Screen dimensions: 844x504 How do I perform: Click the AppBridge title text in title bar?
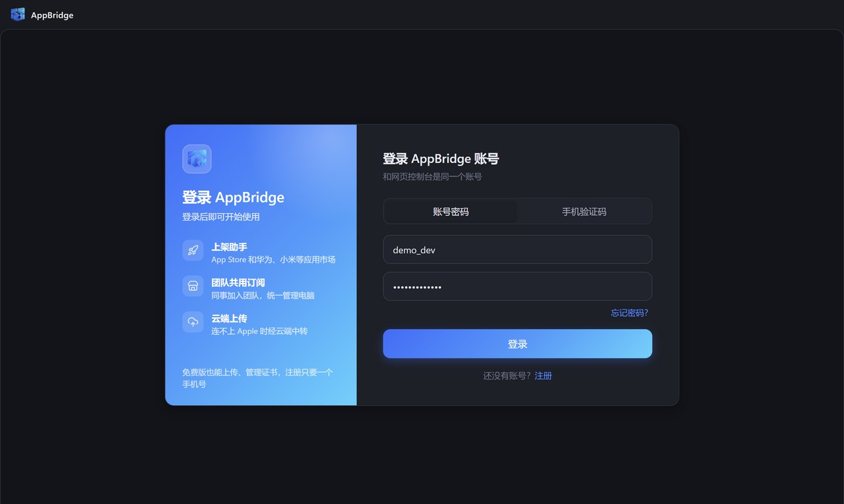[x=52, y=15]
